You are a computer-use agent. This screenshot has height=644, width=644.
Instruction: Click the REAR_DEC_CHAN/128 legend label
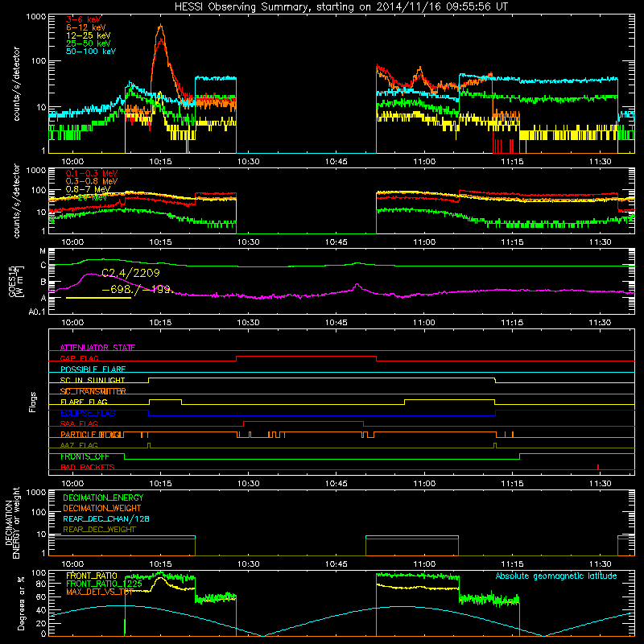coord(106,518)
